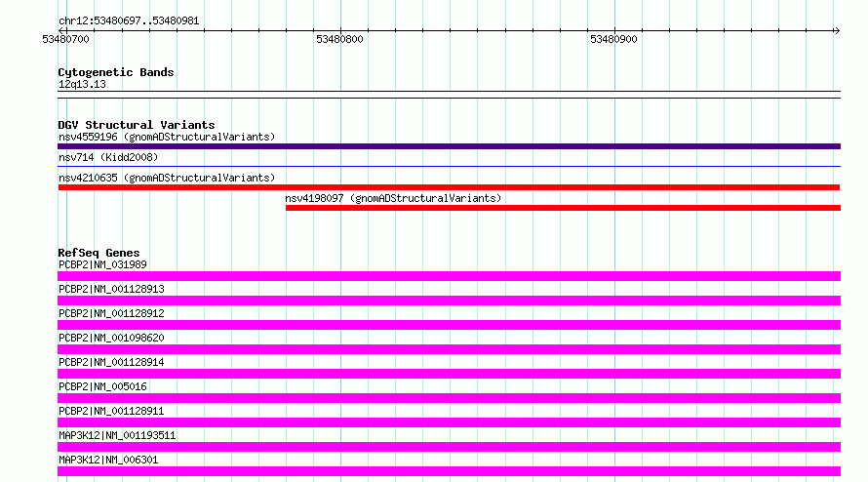Open the PCBP2|NM_031989 transcript label
This screenshot has height=482, width=868.
point(103,264)
